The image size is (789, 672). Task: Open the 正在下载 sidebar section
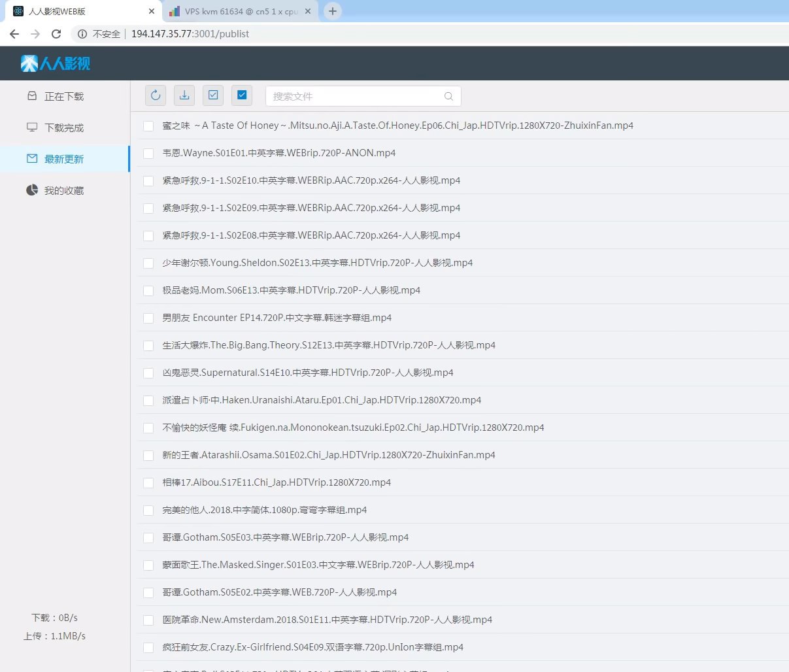(x=63, y=96)
